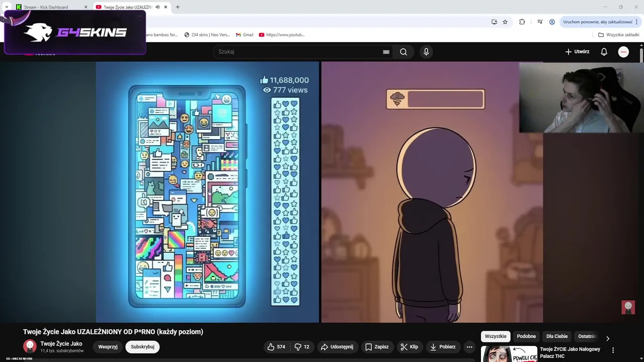This screenshot has width=644, height=362.
Task: Click the Subskrybuj button
Action: pos(142,347)
